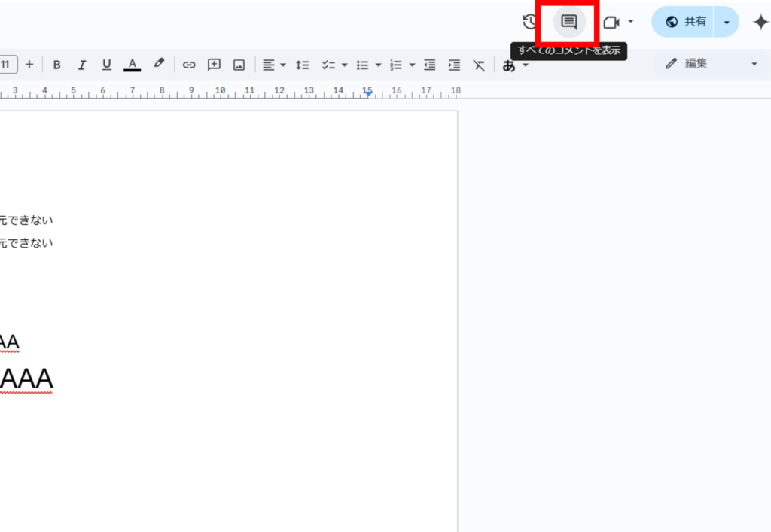
Task: Expand the arrow next to 共有 button
Action: click(x=727, y=22)
